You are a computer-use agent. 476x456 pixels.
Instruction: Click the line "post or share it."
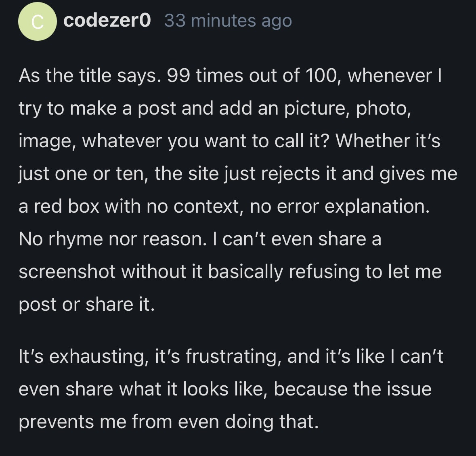tap(86, 304)
